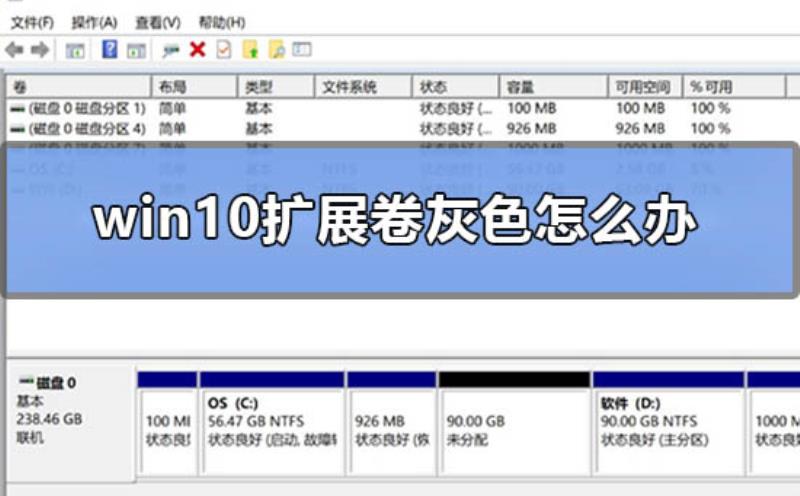Image resolution: width=800 pixels, height=496 pixels.
Task: Click the back arrow toolbar icon
Action: pos(14,49)
